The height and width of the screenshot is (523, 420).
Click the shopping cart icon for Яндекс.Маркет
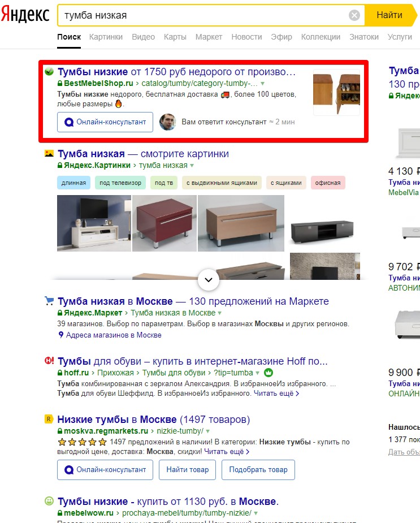(x=49, y=301)
